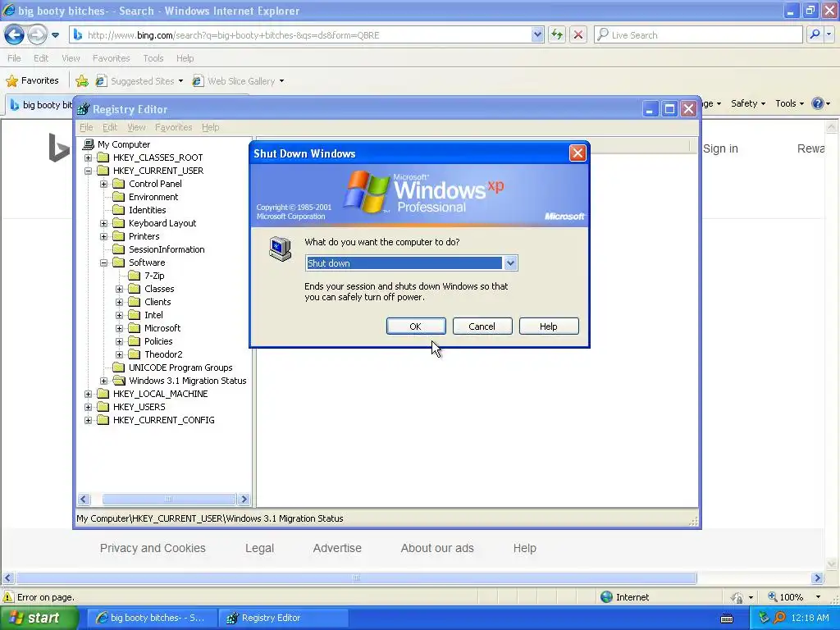Click the Favorites star button
The width and height of the screenshot is (840, 630).
(x=32, y=81)
